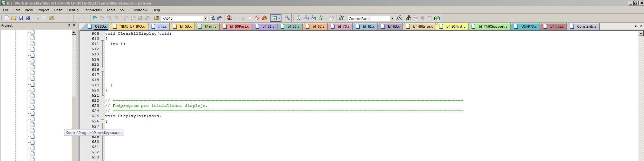Image resolution: width=644 pixels, height=161 pixels.
Task: Click the Project tree scroll-up arrow
Action: (x=74, y=33)
